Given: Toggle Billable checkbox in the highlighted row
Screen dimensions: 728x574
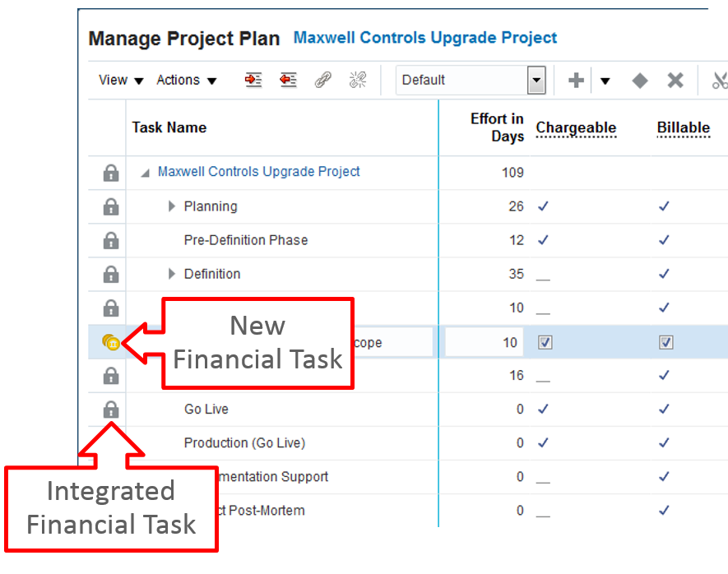Looking at the screenshot, I should point(665,343).
